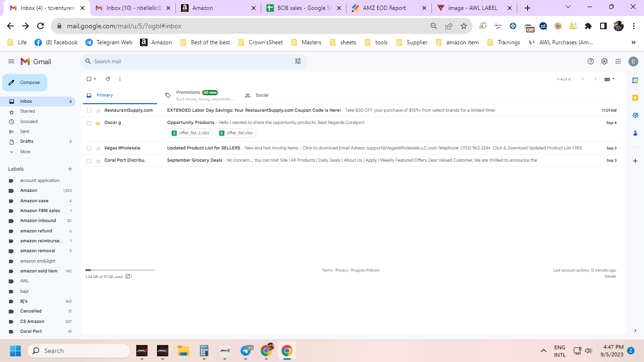Open Google Contacts side panel icon

[x=635, y=133]
